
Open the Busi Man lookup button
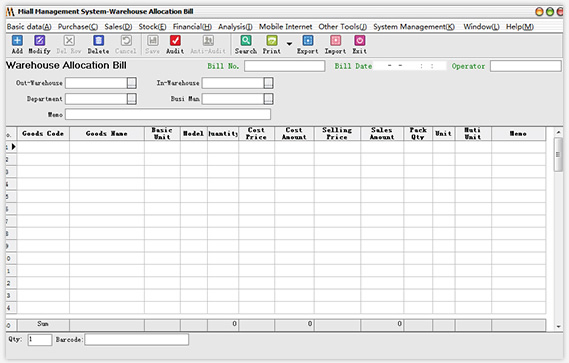coord(269,99)
